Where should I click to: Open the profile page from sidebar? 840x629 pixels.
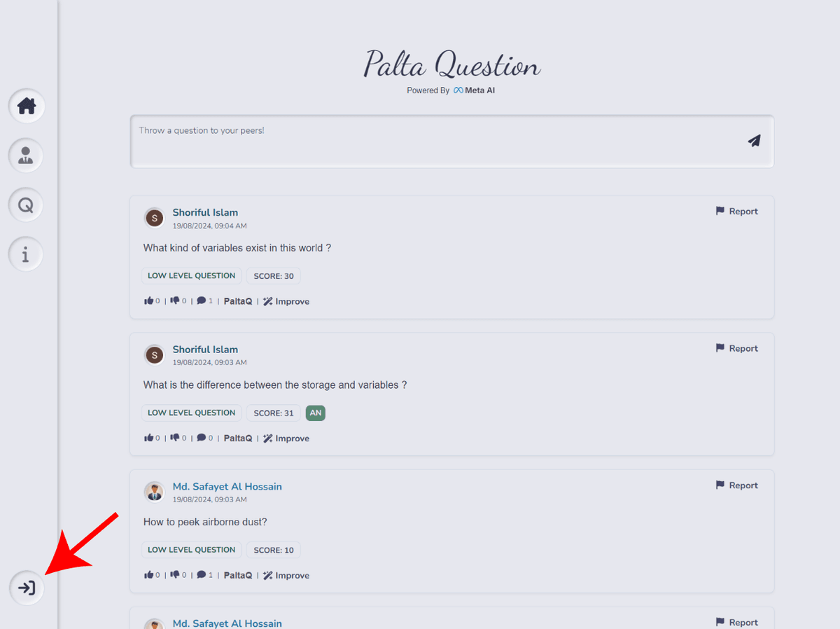(26, 155)
